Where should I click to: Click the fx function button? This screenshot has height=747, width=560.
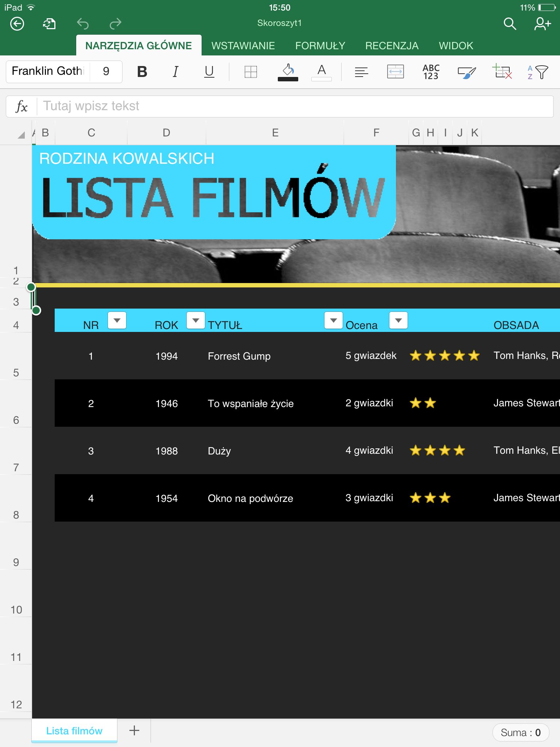[22, 107]
